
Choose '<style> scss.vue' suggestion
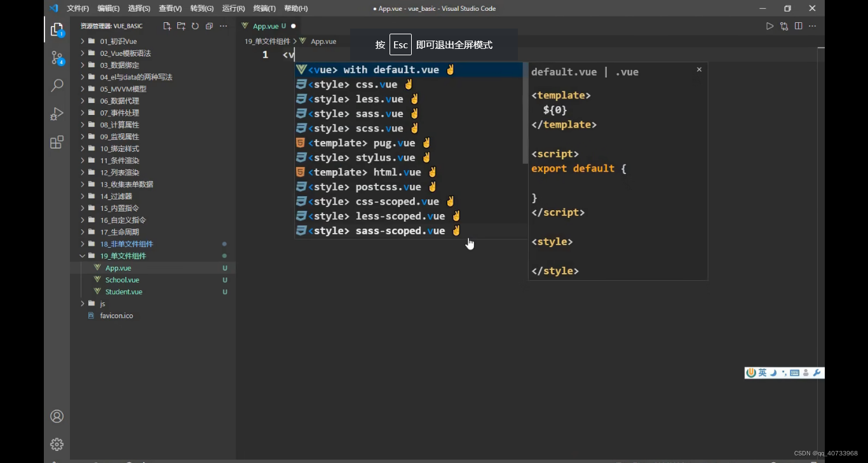(409, 128)
